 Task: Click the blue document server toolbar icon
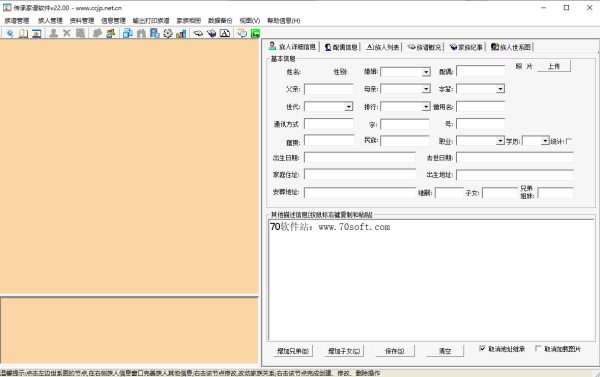pos(155,34)
